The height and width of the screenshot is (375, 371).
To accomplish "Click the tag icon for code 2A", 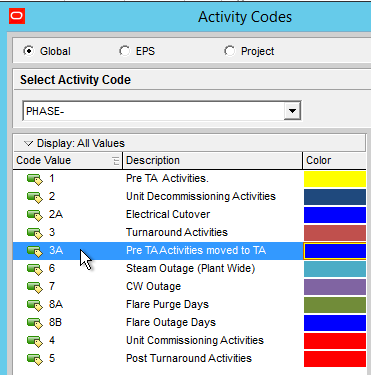I will pos(35,215).
